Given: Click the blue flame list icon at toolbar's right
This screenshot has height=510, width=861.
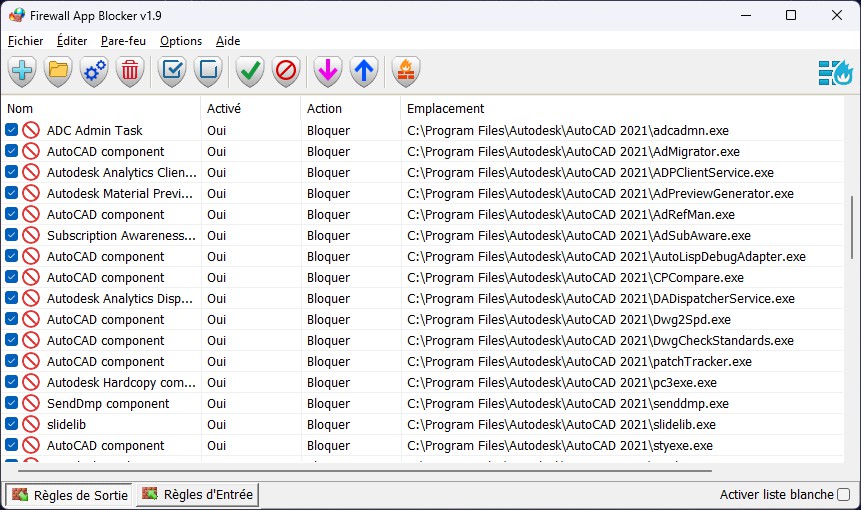Looking at the screenshot, I should coord(835,72).
